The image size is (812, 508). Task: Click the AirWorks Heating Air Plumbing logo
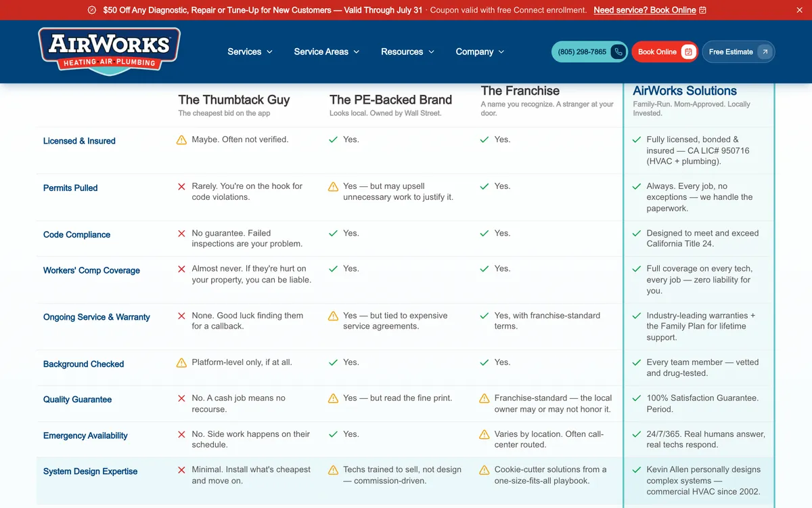pyautogui.click(x=109, y=51)
